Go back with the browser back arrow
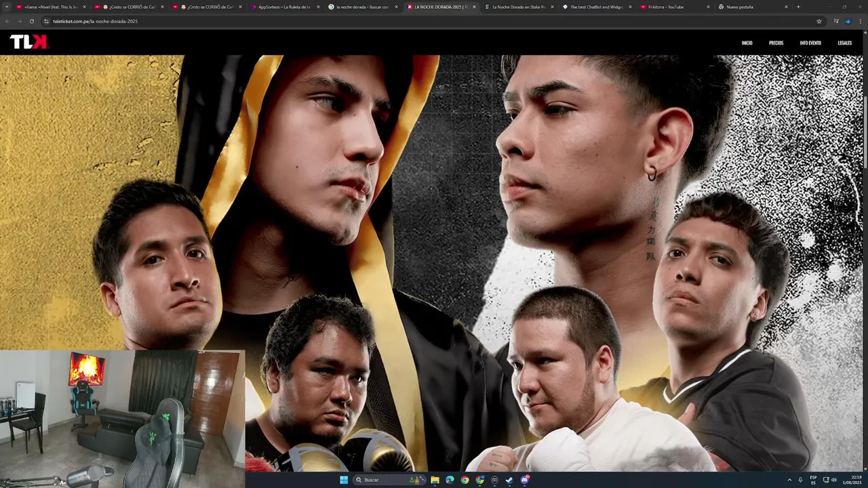The height and width of the screenshot is (488, 868). (7, 21)
